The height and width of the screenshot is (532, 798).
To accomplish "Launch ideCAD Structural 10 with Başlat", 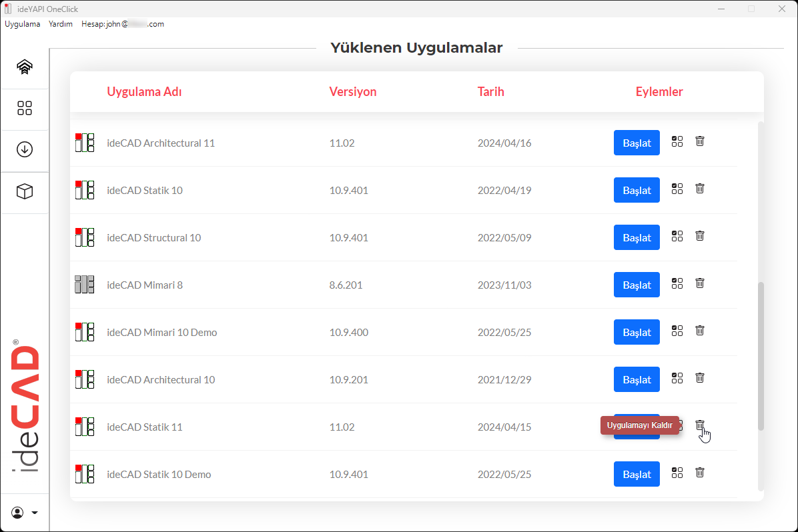I will (637, 237).
